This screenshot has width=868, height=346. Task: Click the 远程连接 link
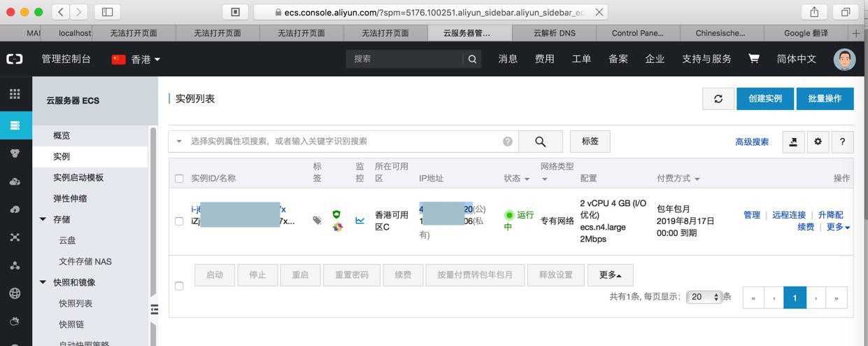pyautogui.click(x=789, y=215)
